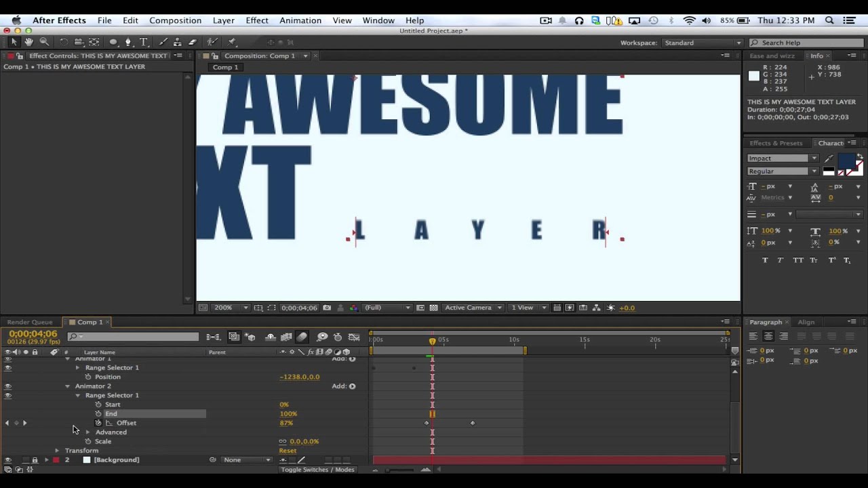Toggle the Position property stopwatch
This screenshot has width=868, height=488.
(88, 377)
